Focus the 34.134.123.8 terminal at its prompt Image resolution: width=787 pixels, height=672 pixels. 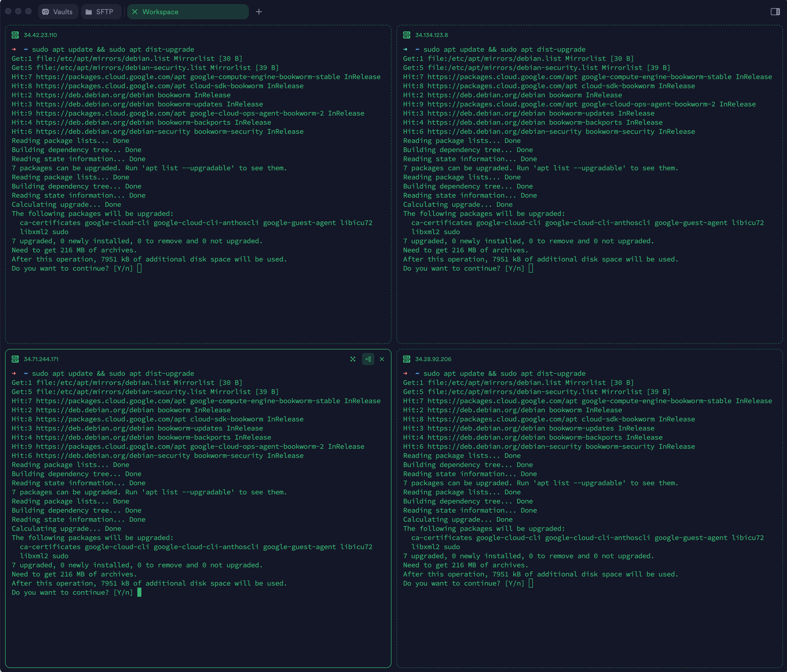point(531,269)
